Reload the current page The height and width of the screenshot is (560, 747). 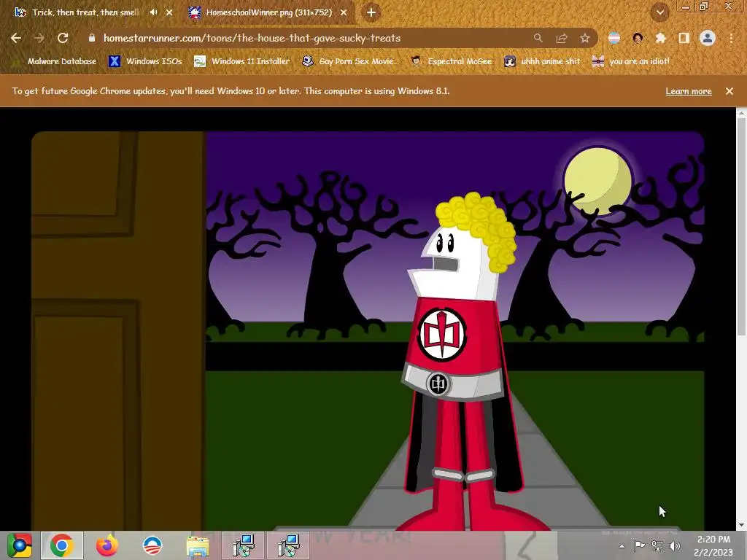click(x=63, y=38)
